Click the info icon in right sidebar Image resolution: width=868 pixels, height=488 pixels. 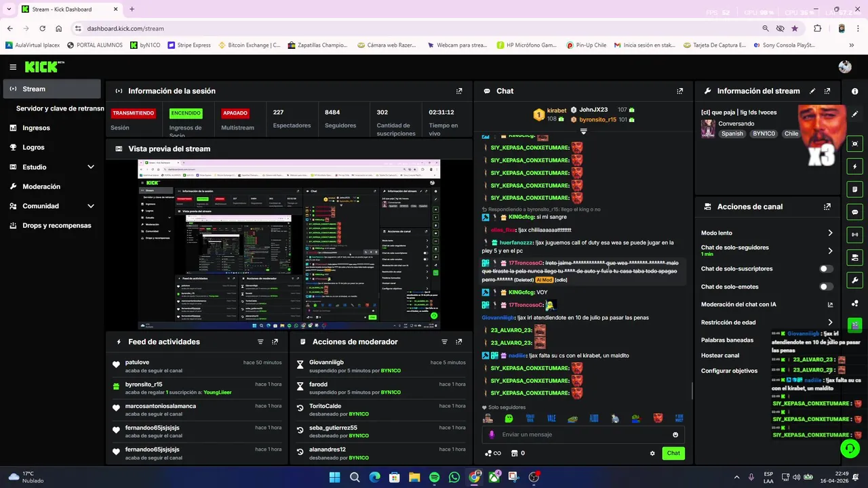[854, 91]
